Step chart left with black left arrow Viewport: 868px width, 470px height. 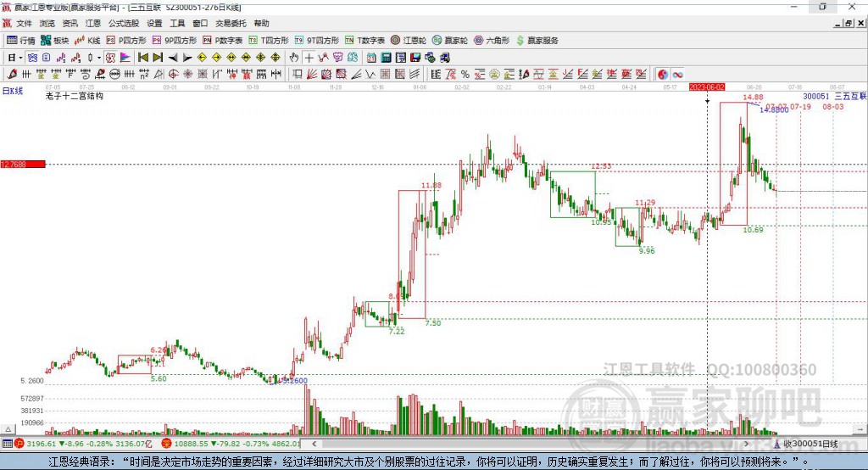click(x=173, y=58)
